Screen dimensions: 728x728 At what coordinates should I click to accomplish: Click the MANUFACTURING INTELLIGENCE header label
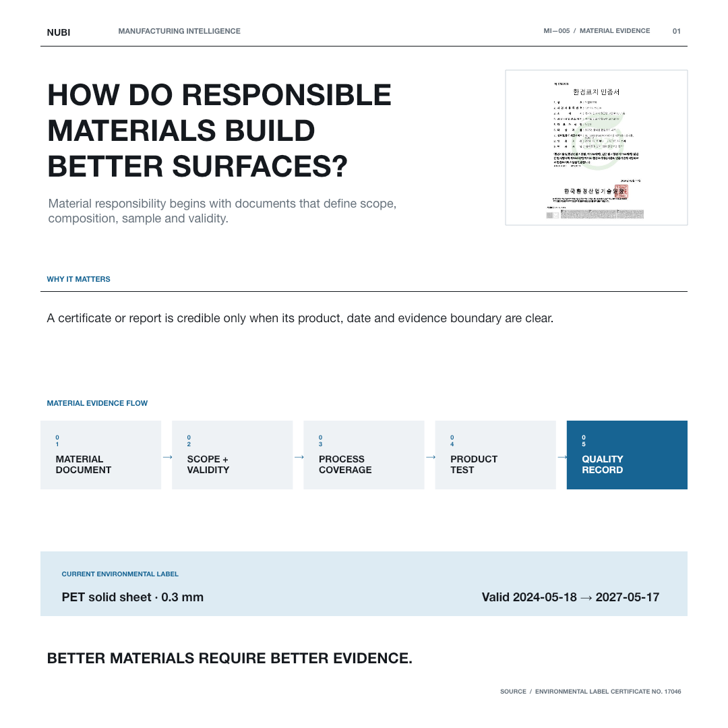tap(179, 31)
